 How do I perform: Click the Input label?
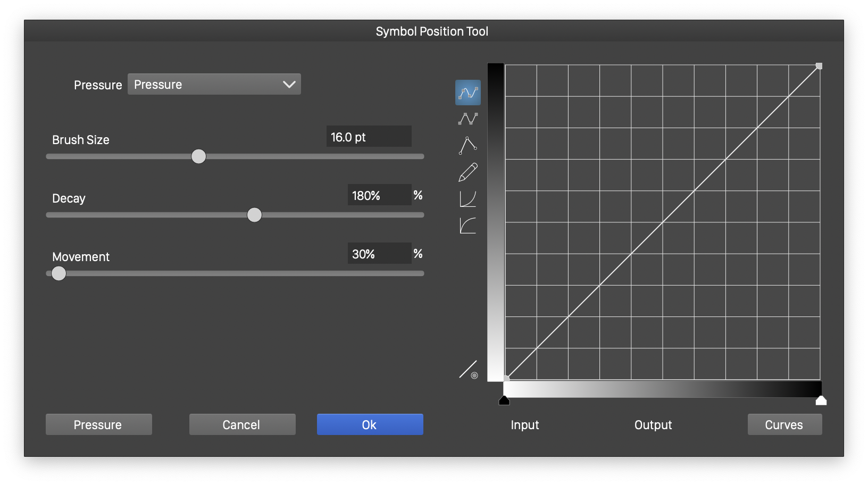point(525,425)
